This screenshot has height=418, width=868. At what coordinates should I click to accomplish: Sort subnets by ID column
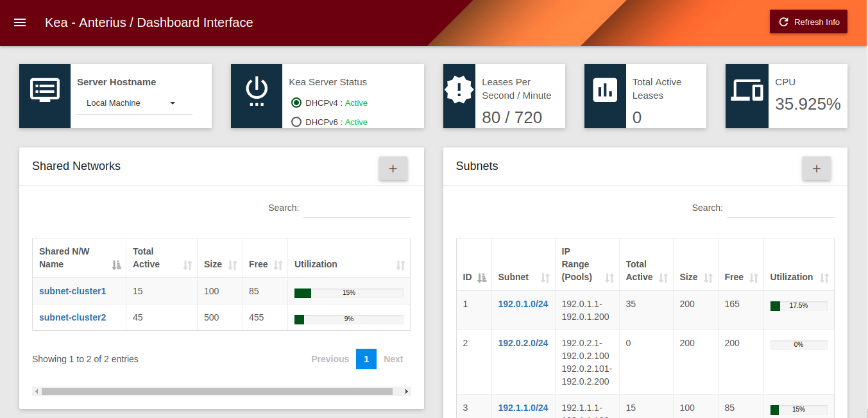pos(474,264)
